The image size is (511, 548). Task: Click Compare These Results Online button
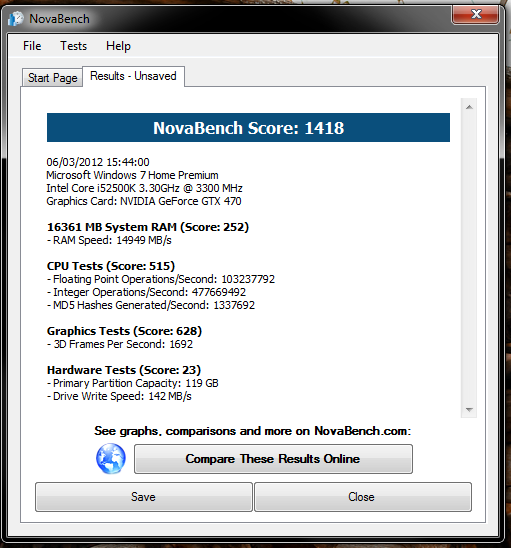(x=273, y=459)
